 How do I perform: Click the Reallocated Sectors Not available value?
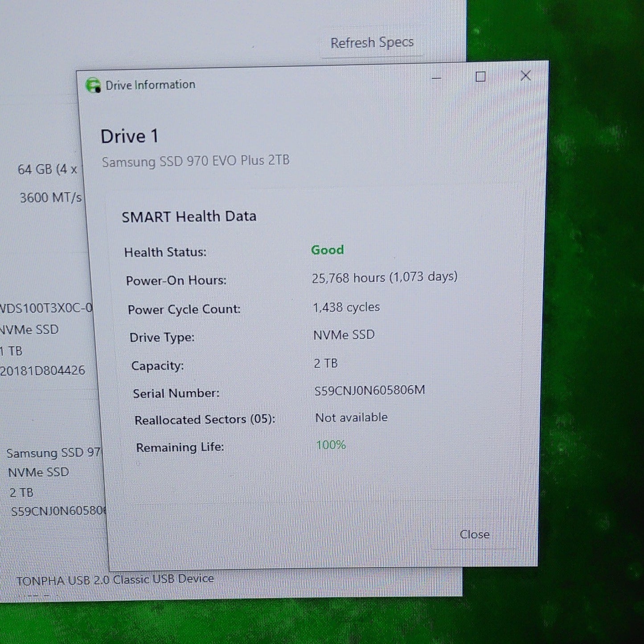click(351, 418)
